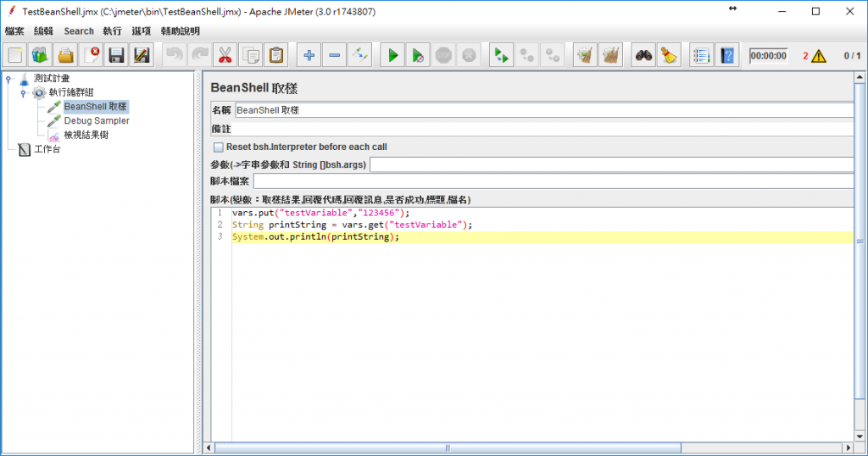The image size is (868, 456).
Task: Click the New test plan icon
Action: pyautogui.click(x=15, y=55)
